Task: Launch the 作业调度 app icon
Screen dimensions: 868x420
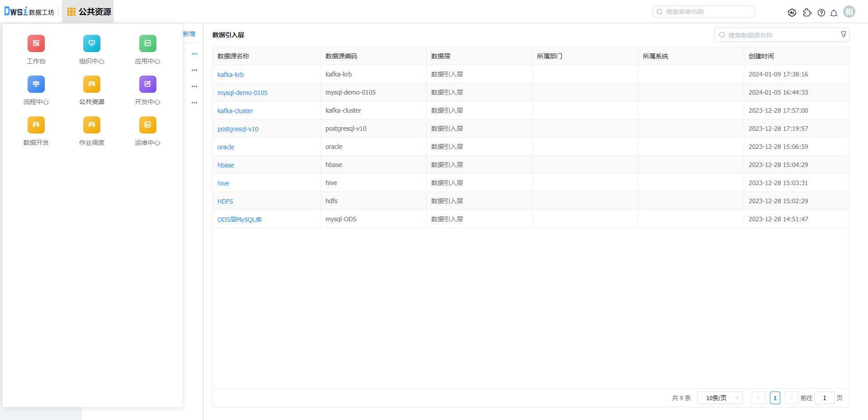Action: point(92,125)
